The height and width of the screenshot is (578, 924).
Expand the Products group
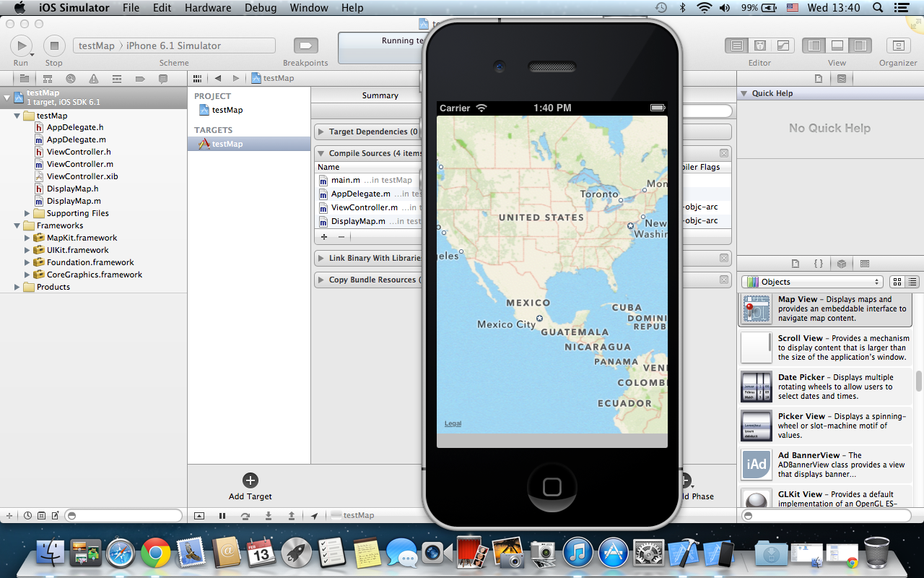click(17, 287)
